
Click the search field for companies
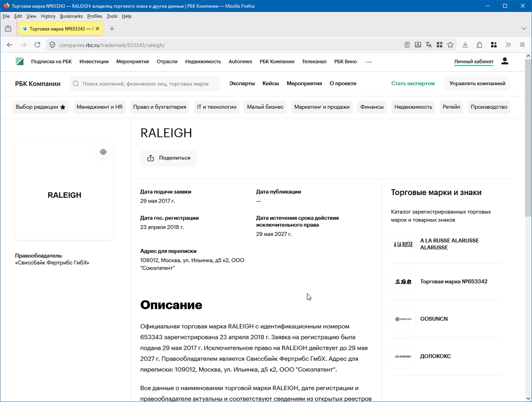[145, 83]
